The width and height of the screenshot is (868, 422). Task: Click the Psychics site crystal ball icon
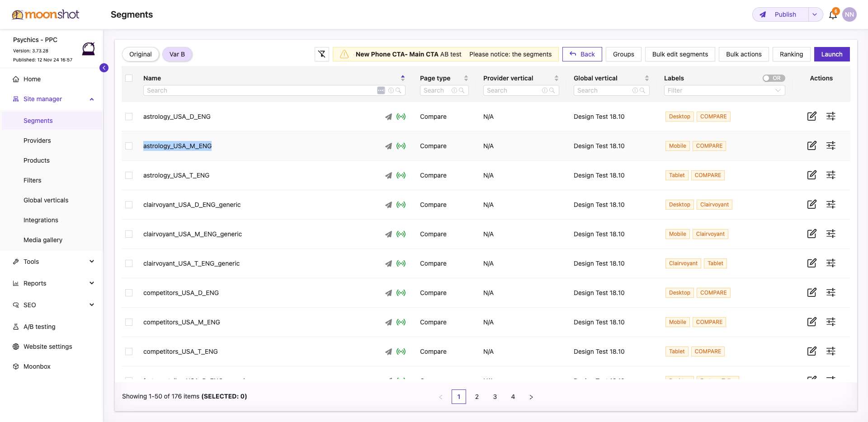point(89,48)
